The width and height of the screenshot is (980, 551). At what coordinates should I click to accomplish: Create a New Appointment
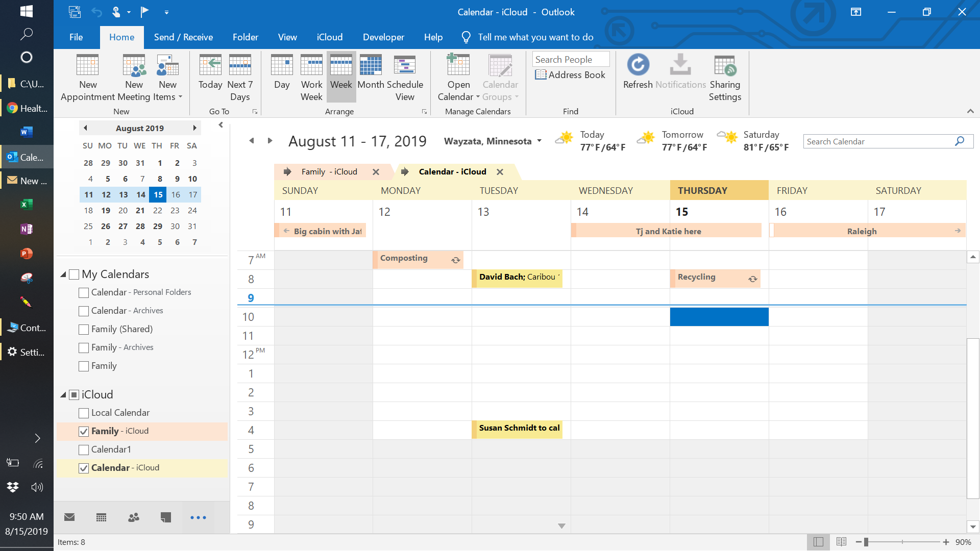click(88, 78)
